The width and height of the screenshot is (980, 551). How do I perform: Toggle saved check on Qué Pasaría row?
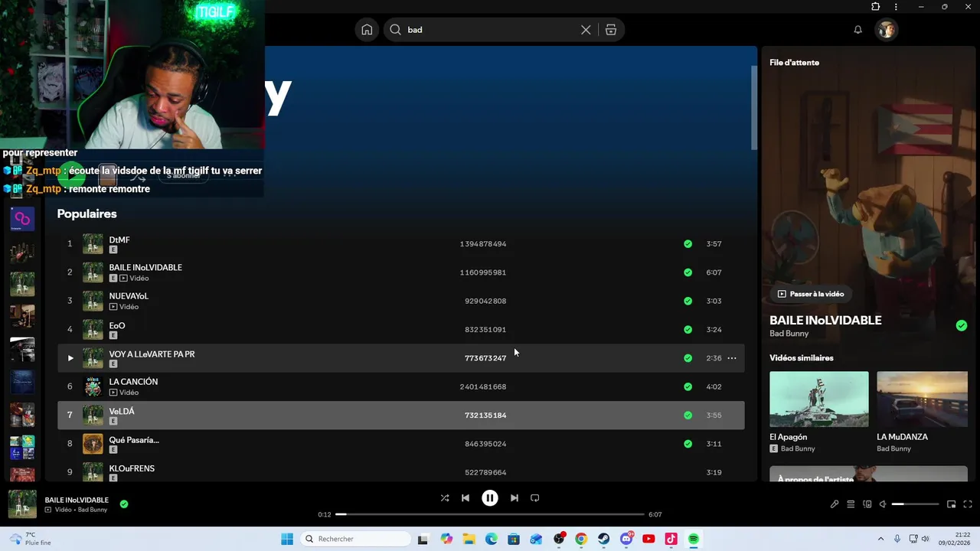[x=688, y=444]
